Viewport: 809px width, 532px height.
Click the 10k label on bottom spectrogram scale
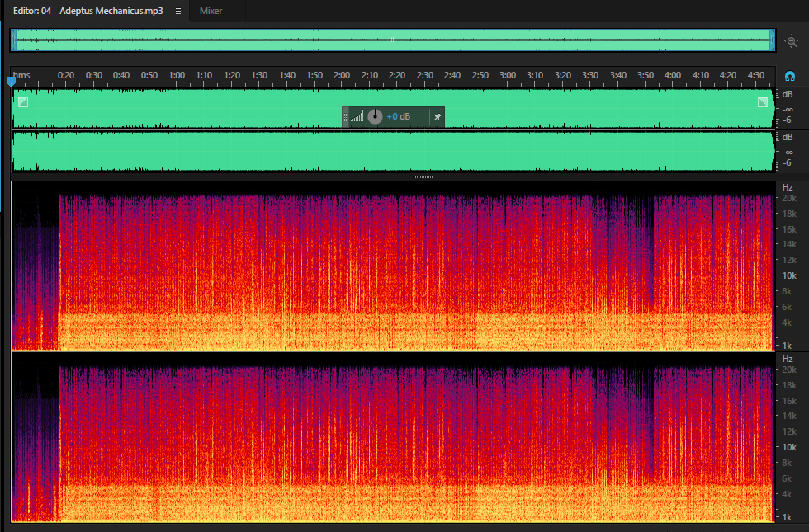pos(789,447)
